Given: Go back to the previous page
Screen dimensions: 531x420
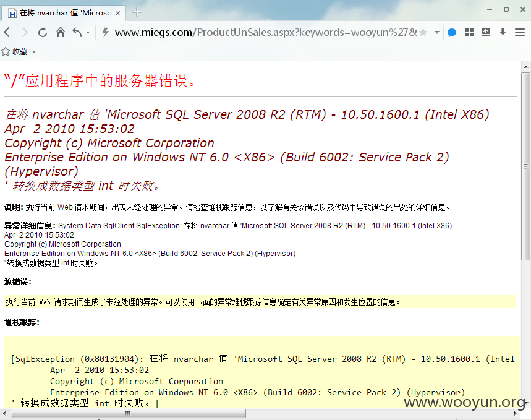Looking at the screenshot, I should 7,33.
